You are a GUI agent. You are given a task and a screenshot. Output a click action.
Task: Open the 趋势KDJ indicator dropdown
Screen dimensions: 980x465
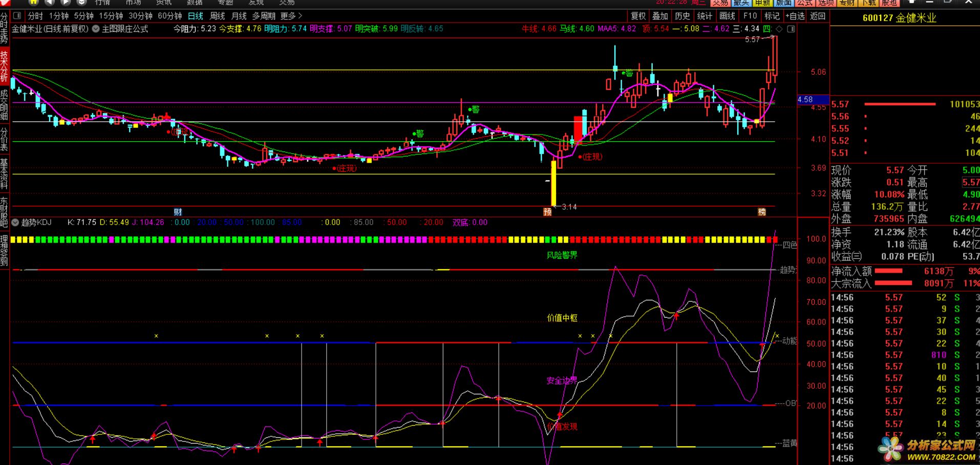click(x=15, y=223)
